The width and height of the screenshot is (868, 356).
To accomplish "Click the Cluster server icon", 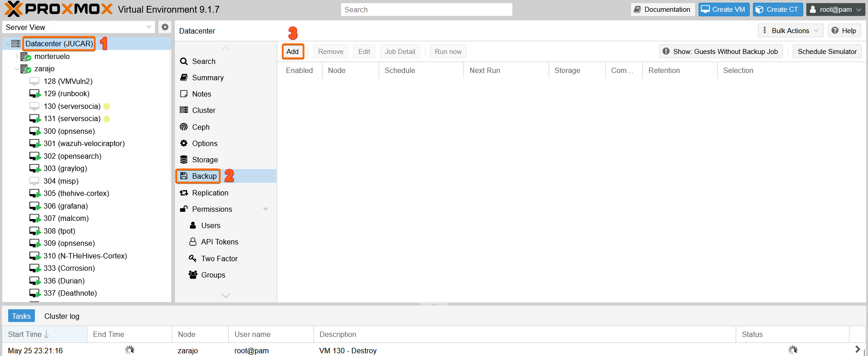I will [183, 110].
